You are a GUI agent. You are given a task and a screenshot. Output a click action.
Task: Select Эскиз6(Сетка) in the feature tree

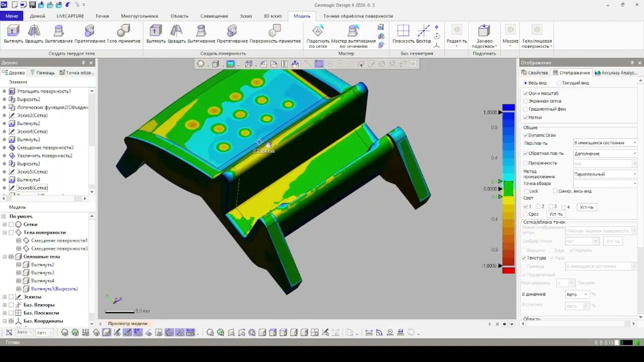click(x=32, y=188)
